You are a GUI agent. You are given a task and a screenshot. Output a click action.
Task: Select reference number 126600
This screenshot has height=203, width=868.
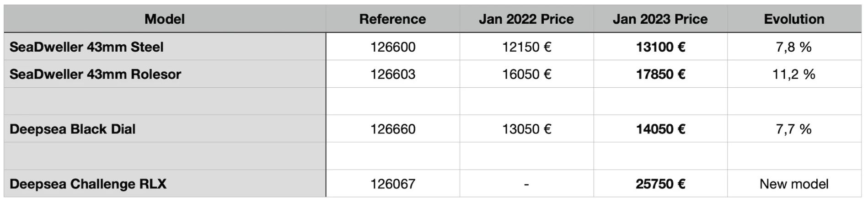click(x=392, y=47)
